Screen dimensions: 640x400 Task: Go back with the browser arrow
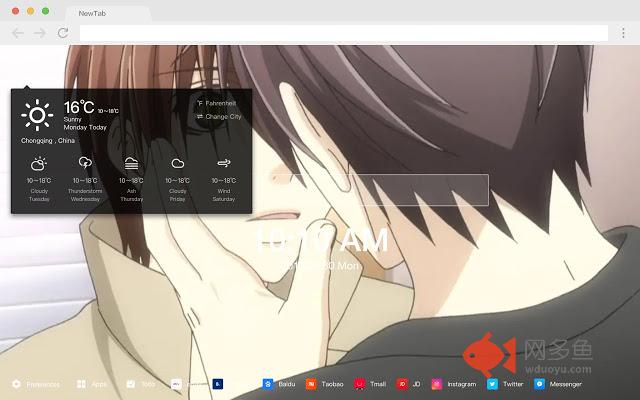coord(18,33)
